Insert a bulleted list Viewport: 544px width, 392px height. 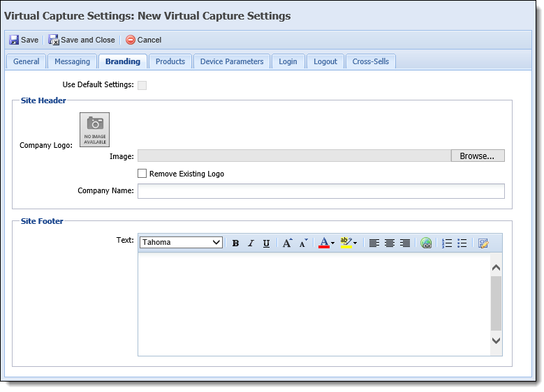(462, 243)
